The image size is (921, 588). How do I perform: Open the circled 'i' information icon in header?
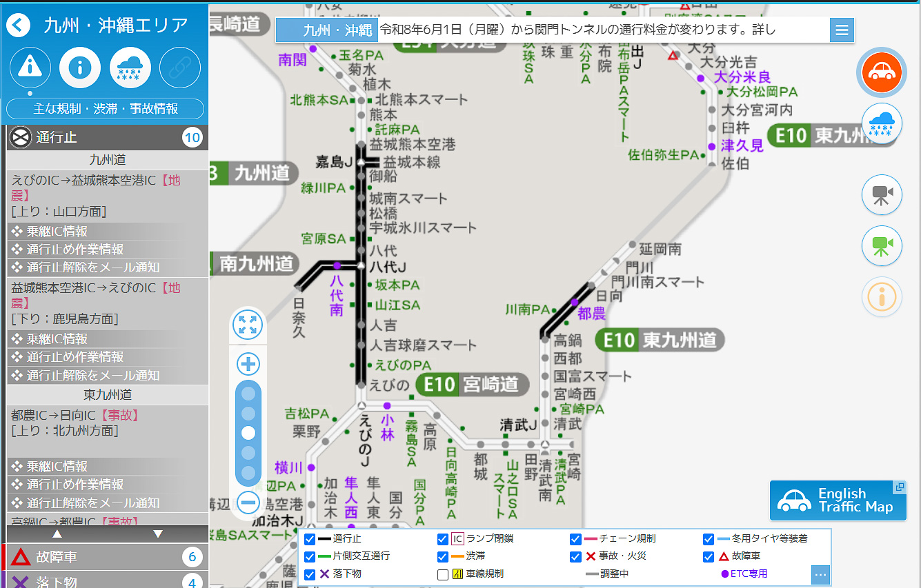pyautogui.click(x=80, y=68)
